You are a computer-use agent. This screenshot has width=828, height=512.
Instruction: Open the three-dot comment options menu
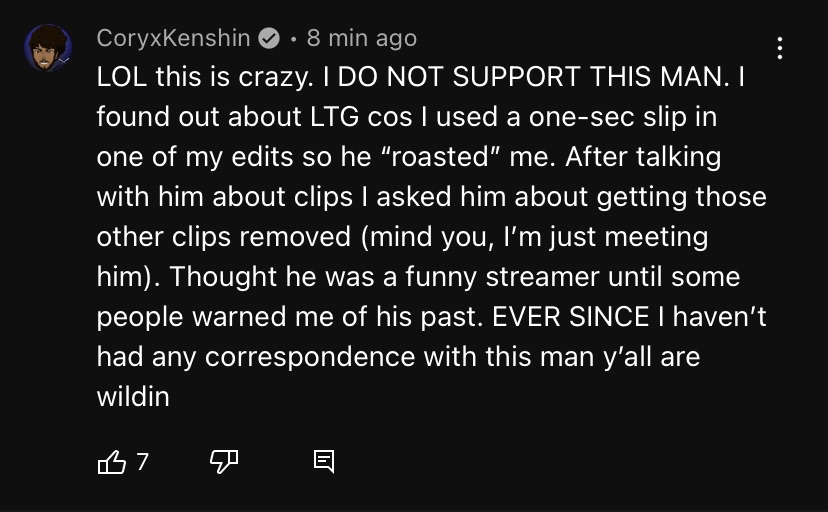pos(779,47)
